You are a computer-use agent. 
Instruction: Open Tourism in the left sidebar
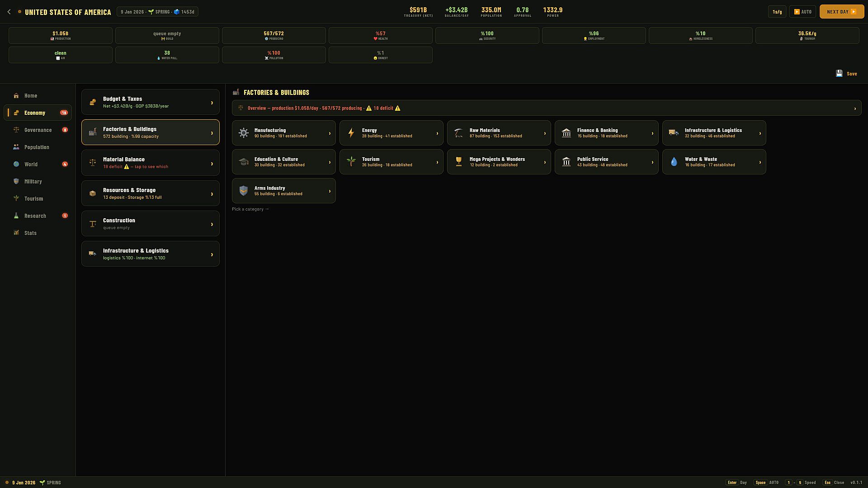tap(38, 199)
